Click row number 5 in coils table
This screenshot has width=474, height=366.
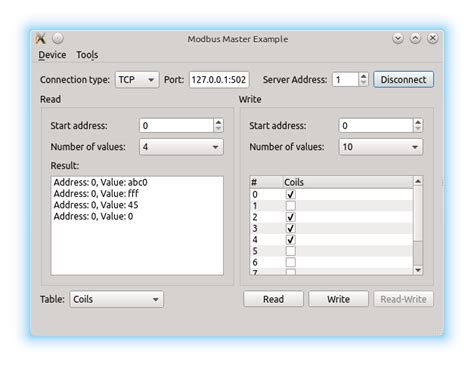[x=255, y=251]
